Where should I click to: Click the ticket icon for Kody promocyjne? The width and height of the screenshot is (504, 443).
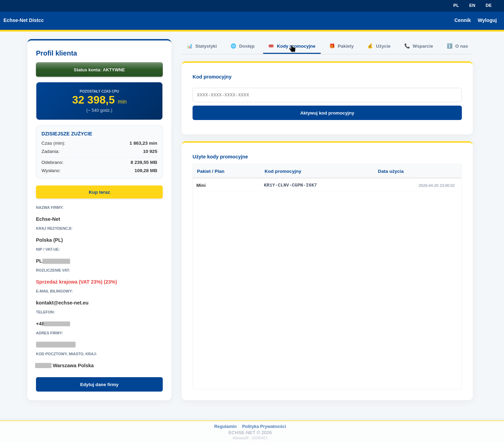[271, 46]
